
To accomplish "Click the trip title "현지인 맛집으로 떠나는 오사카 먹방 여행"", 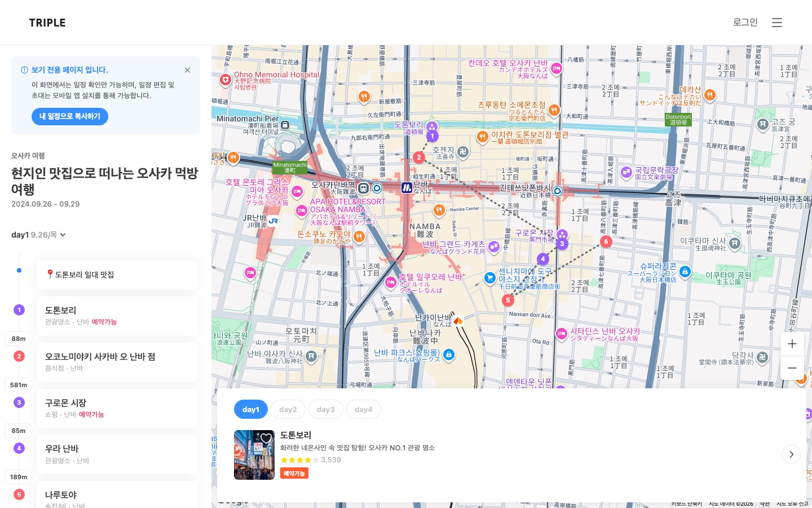I will [x=105, y=181].
